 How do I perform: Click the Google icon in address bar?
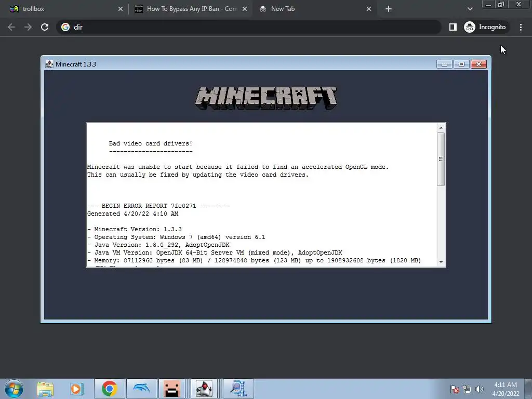65,27
